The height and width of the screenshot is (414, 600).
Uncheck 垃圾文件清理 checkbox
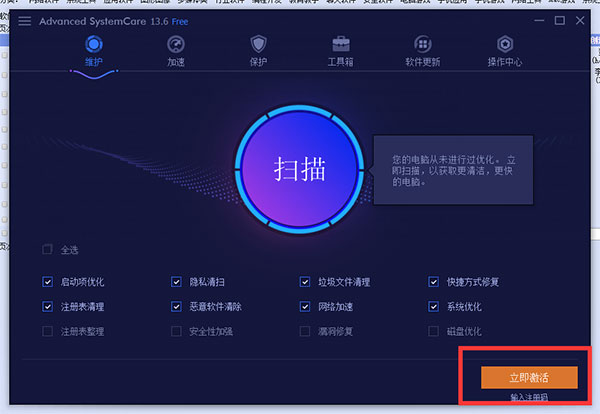(305, 282)
